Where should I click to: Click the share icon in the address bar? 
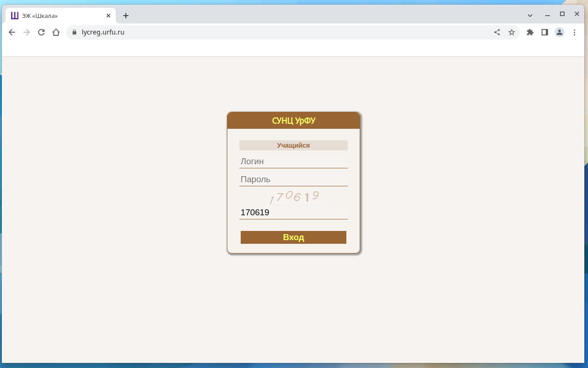497,32
